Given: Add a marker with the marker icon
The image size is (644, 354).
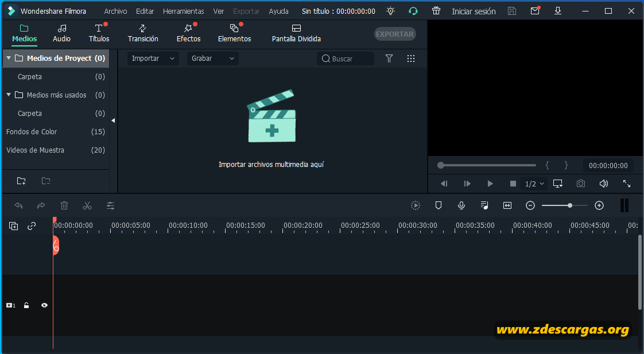Looking at the screenshot, I should pyautogui.click(x=439, y=205).
